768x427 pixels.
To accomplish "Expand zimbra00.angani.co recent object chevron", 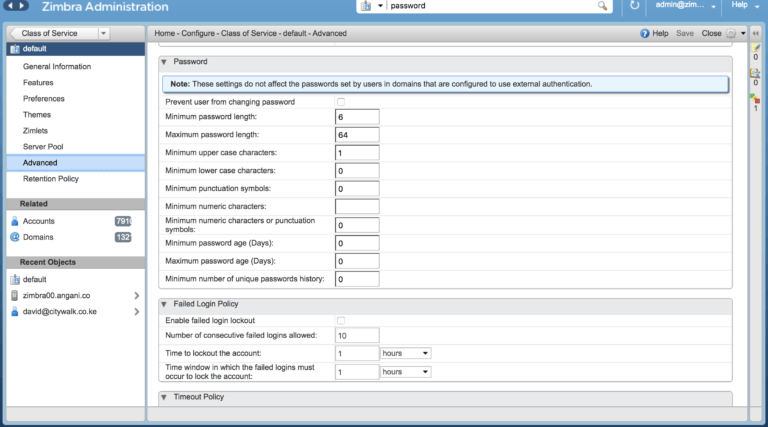I will [137, 296].
